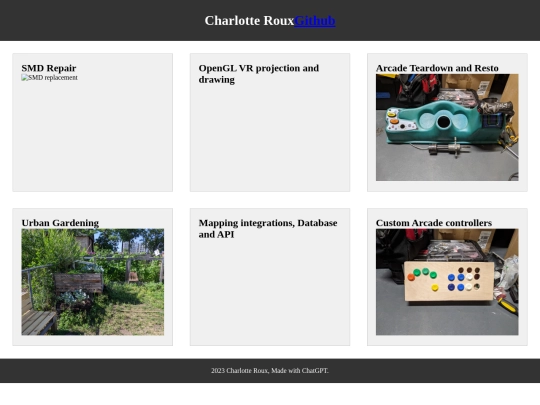This screenshot has height=405, width=540.
Task: Click the broken SMD replacement image
Action: (x=50, y=78)
